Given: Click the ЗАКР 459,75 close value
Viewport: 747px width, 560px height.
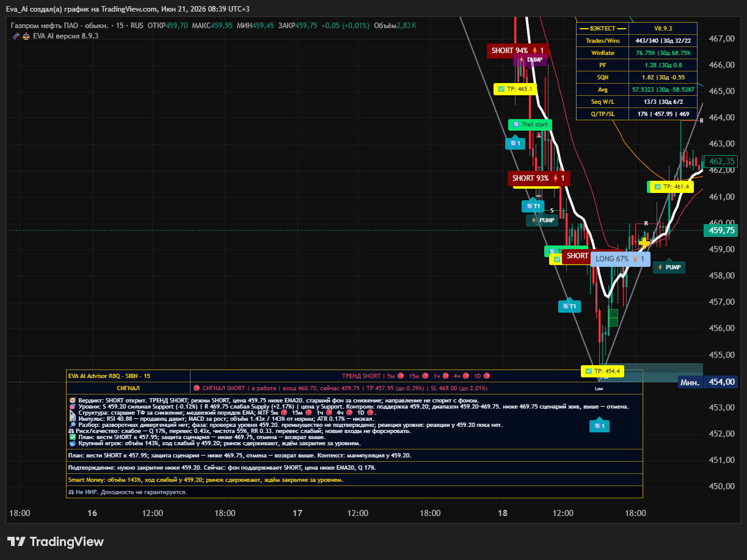Looking at the screenshot, I should pyautogui.click(x=297, y=26).
